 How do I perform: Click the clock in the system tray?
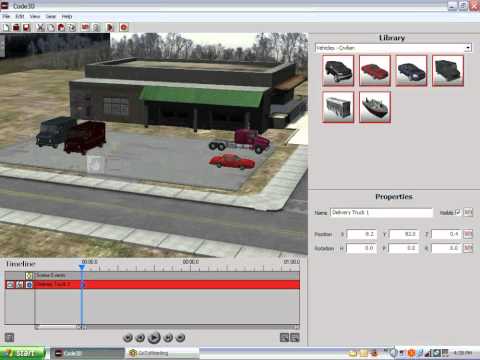(463, 353)
